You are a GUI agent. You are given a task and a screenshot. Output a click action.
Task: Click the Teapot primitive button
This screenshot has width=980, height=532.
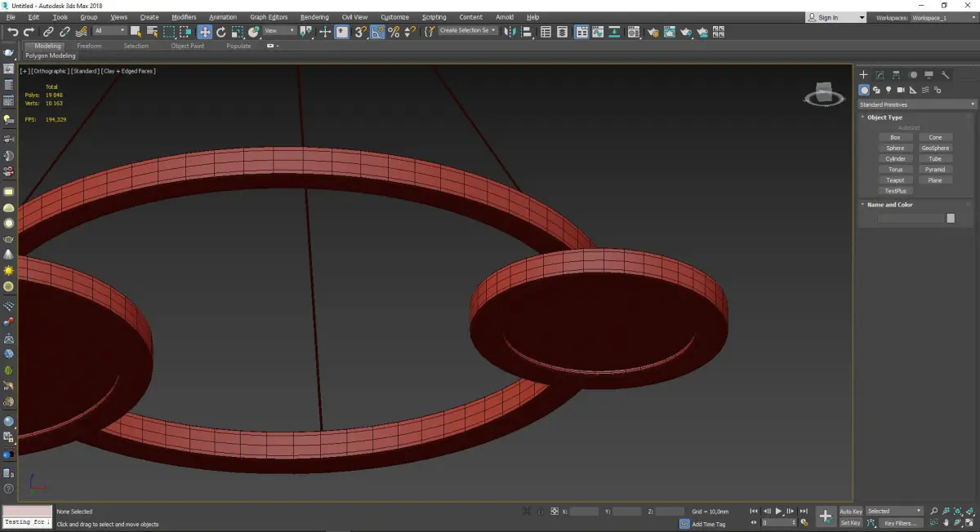(x=895, y=180)
